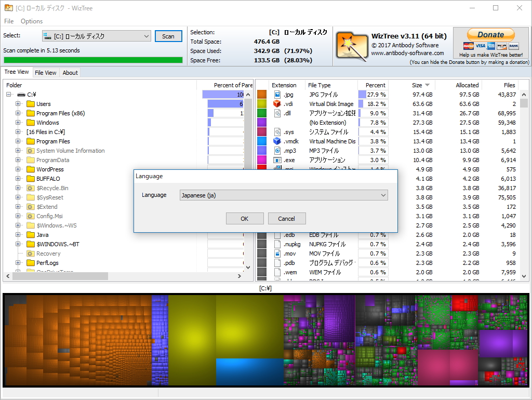Click the .vdi Virtual Disk Image icon
The width and height of the screenshot is (532, 400).
[x=277, y=104]
